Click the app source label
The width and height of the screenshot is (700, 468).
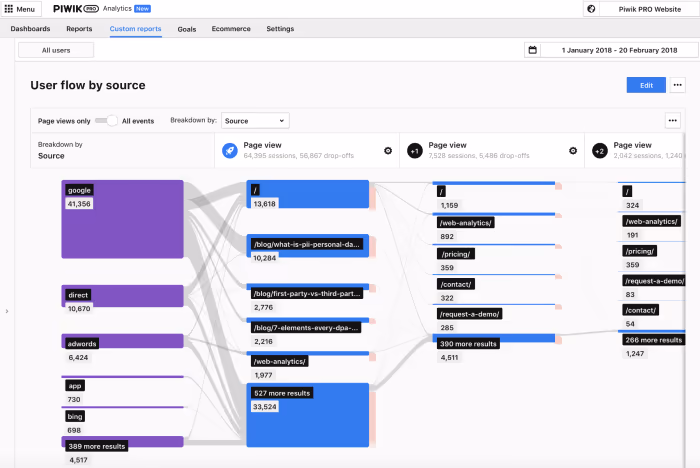75,385
